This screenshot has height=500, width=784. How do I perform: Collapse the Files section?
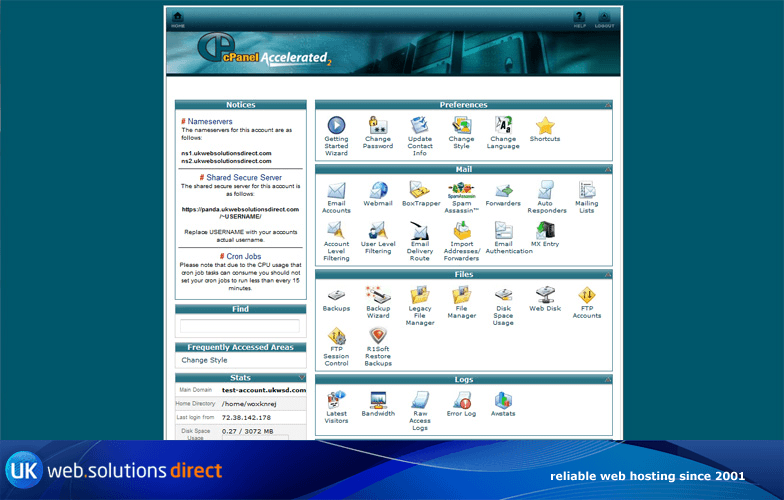click(x=607, y=274)
